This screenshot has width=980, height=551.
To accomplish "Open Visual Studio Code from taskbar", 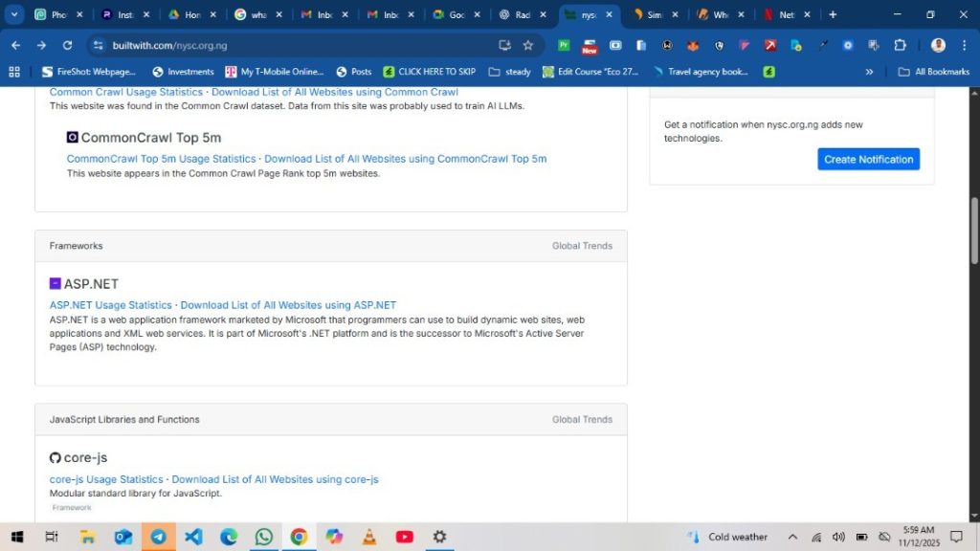I will [193, 537].
